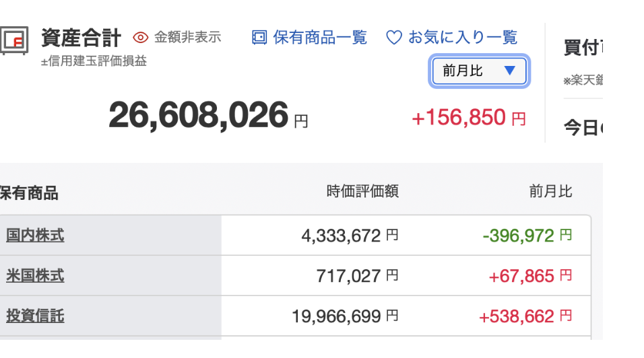Select the 前月比 column header in the table
The width and height of the screenshot is (644, 358).
pyautogui.click(x=550, y=191)
